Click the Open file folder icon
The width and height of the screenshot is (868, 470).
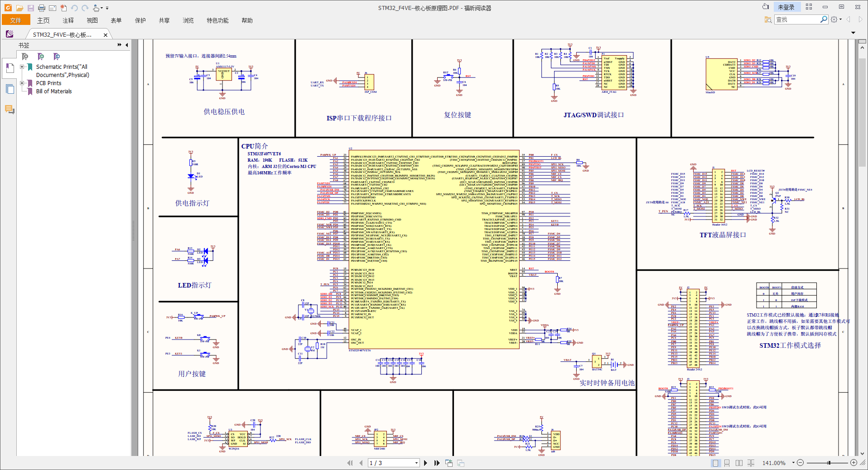click(x=19, y=8)
